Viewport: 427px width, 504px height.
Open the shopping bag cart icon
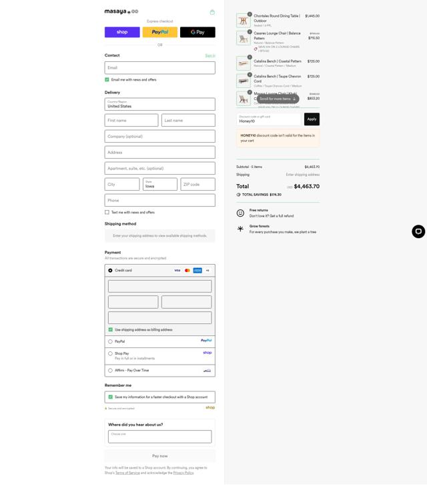(212, 12)
